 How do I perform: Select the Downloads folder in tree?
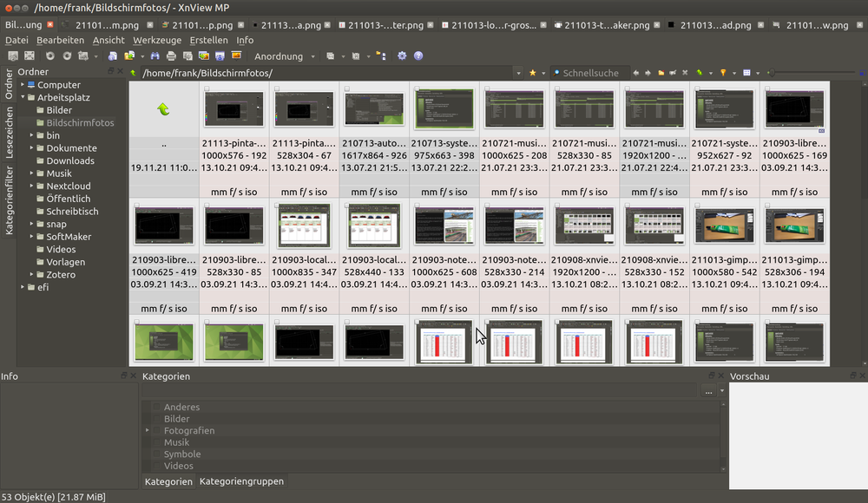(70, 160)
